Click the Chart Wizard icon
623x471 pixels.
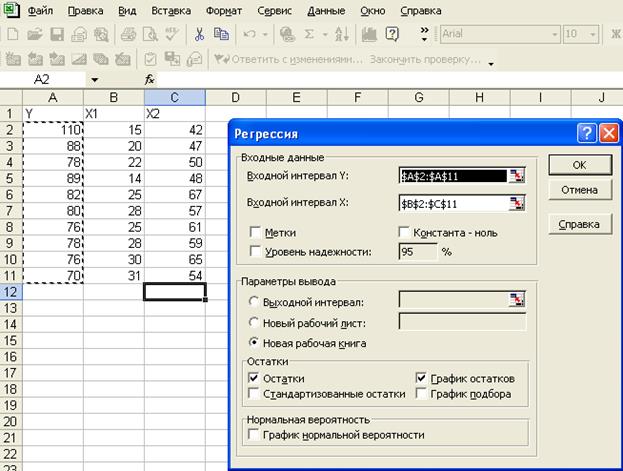369,34
